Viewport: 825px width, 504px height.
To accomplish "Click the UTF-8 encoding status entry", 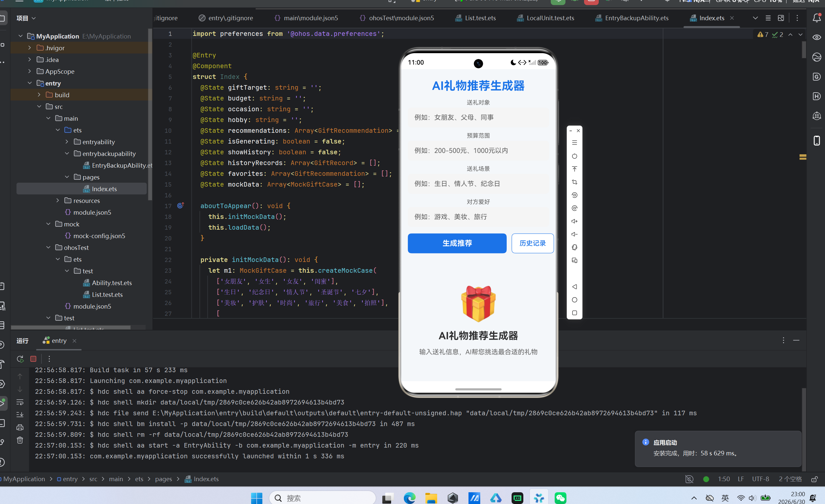I will (x=760, y=479).
